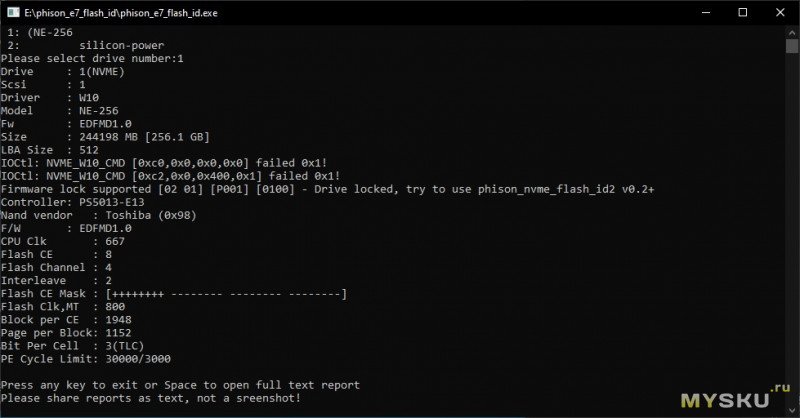Minimize the phison_e7_flash_id console window

click(x=695, y=13)
